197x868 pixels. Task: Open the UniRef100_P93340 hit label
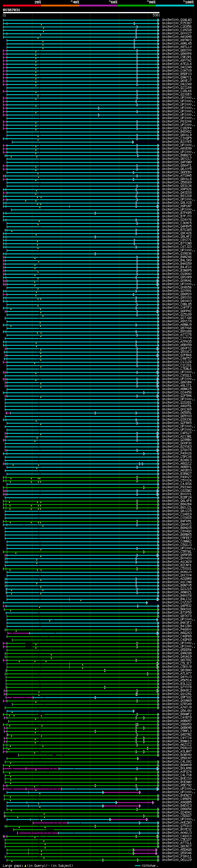(176, 487)
